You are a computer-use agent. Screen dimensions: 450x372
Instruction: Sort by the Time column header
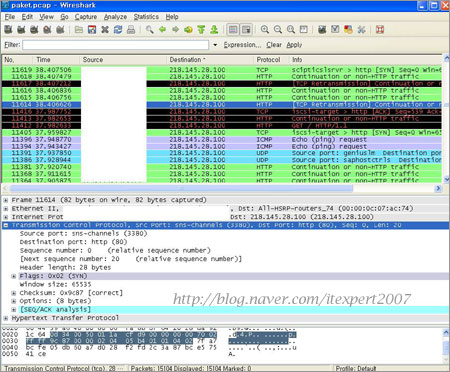pos(56,60)
